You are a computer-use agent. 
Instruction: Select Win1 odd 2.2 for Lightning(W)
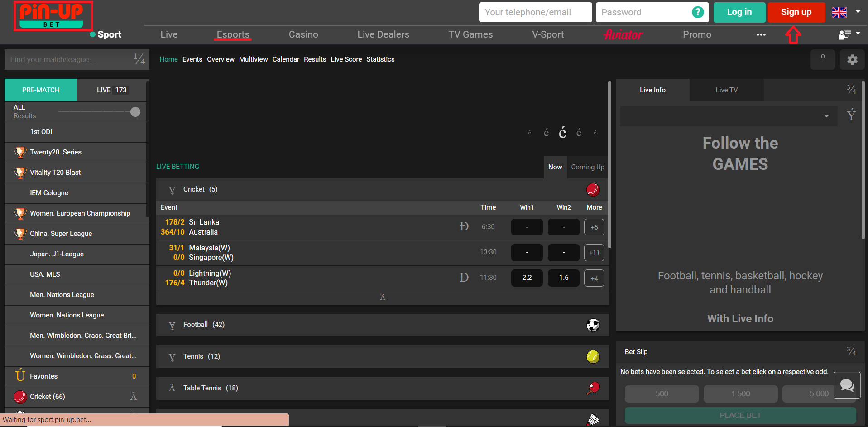point(527,278)
